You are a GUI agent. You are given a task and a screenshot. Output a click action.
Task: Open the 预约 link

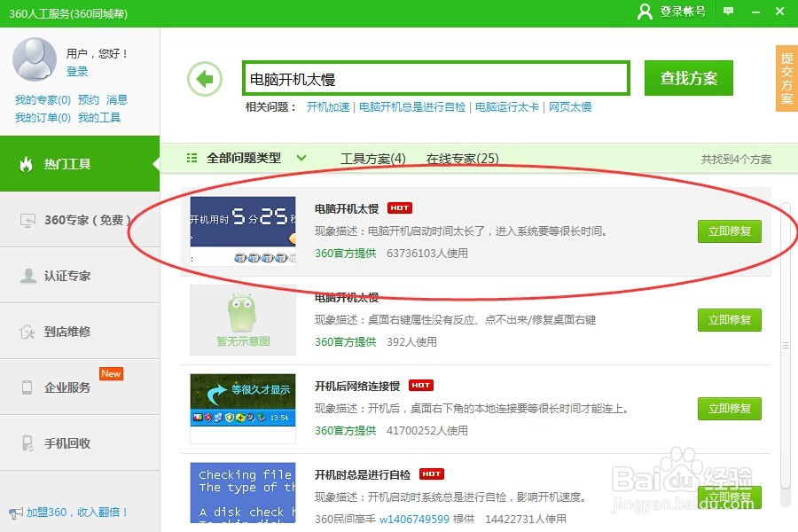tap(88, 100)
